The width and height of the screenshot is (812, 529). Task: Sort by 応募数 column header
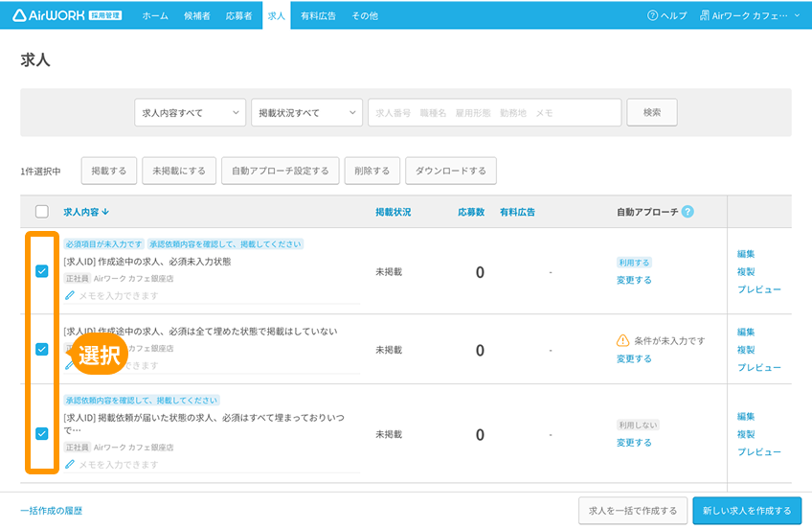[471, 212]
